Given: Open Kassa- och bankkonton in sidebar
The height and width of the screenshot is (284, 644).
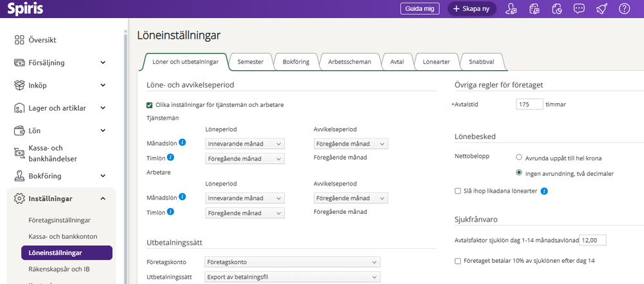Looking at the screenshot, I should click(x=63, y=236).
